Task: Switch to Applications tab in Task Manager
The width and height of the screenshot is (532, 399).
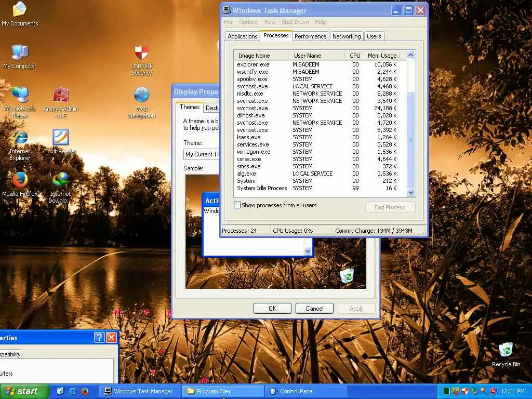Action: pyautogui.click(x=242, y=36)
